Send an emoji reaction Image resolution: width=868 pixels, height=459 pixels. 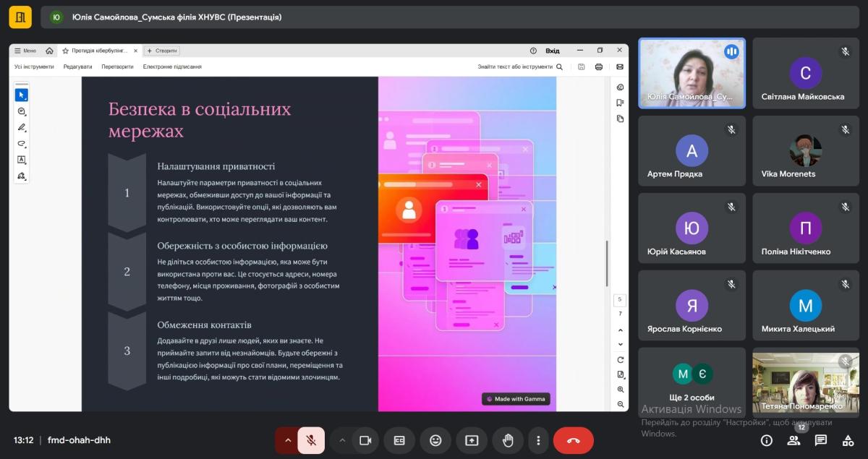tap(435, 440)
